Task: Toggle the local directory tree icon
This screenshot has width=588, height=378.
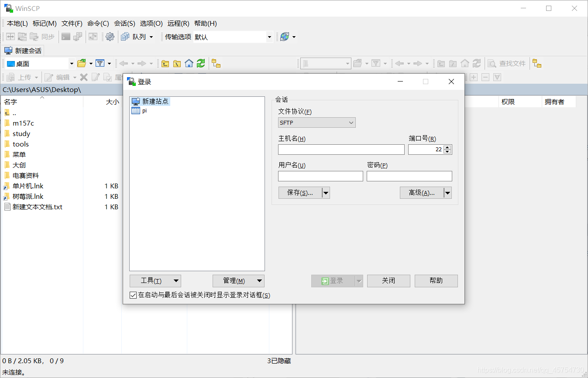Action: pyautogui.click(x=216, y=64)
